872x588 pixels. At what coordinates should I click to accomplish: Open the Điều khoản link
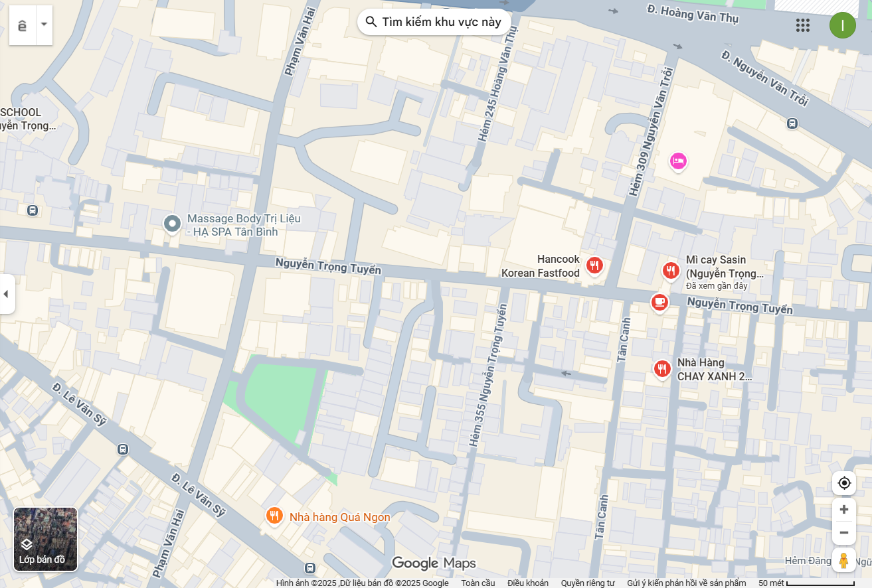click(528, 583)
